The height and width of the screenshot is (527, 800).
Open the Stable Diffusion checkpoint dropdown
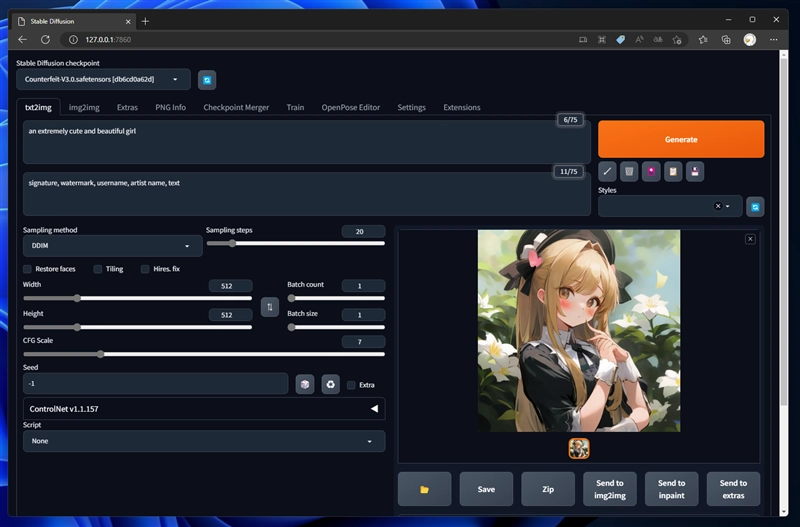click(103, 80)
